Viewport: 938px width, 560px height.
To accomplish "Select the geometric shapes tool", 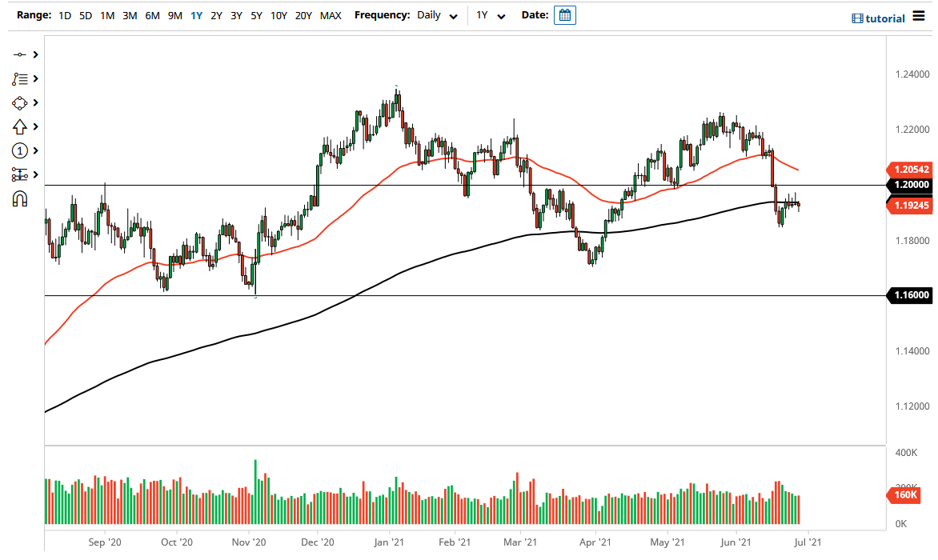I will tap(20, 103).
